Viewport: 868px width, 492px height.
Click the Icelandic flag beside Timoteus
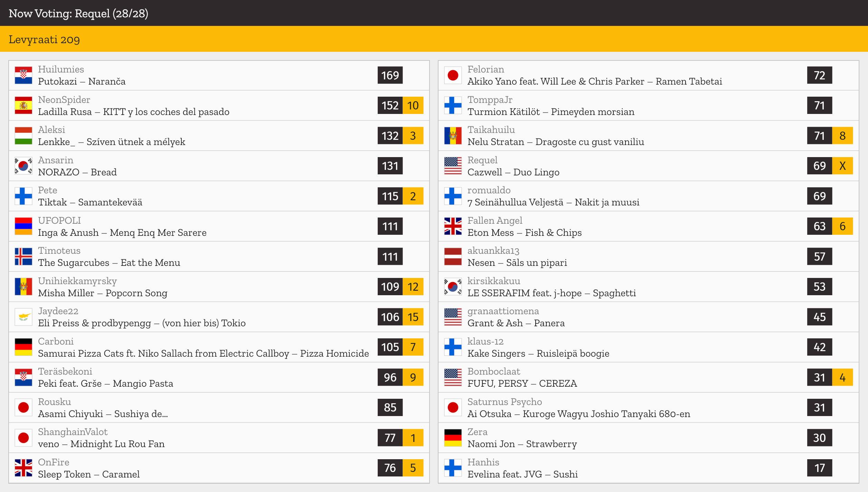point(23,257)
